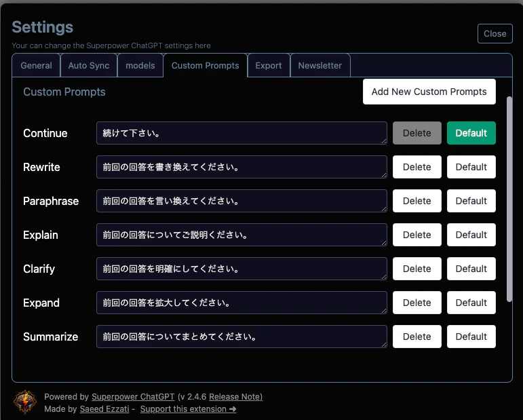Delete the Clarify prompt
The height and width of the screenshot is (420, 523).
417,269
